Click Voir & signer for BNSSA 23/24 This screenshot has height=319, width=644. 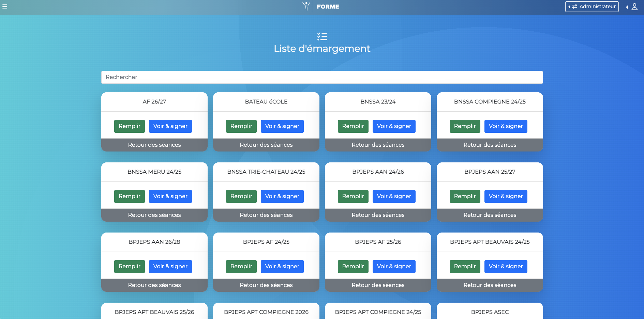click(x=394, y=126)
